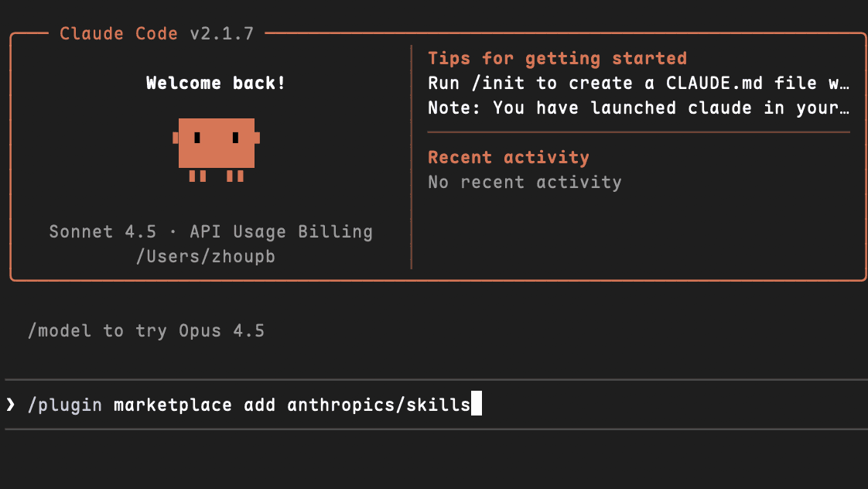This screenshot has width=868, height=489.
Task: Click the Recent activity heading
Action: 508,157
